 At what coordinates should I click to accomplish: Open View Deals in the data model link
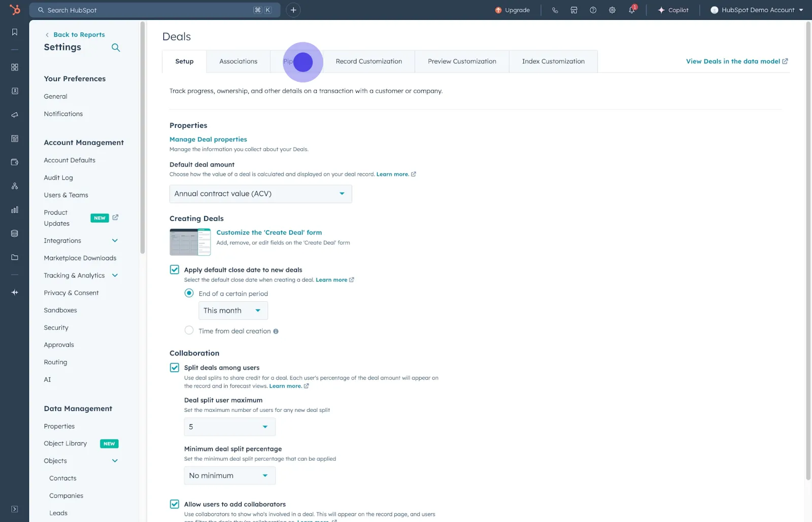coord(737,61)
